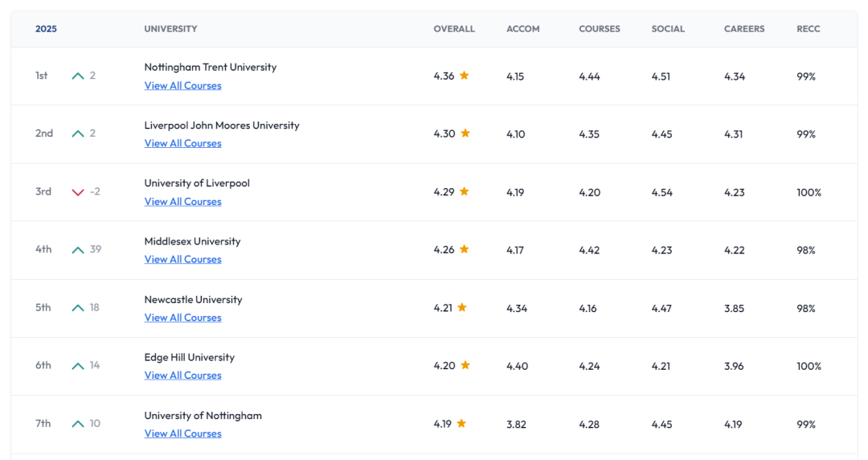Click the rank change value -2
The width and height of the screenshot is (868, 460).
(95, 191)
